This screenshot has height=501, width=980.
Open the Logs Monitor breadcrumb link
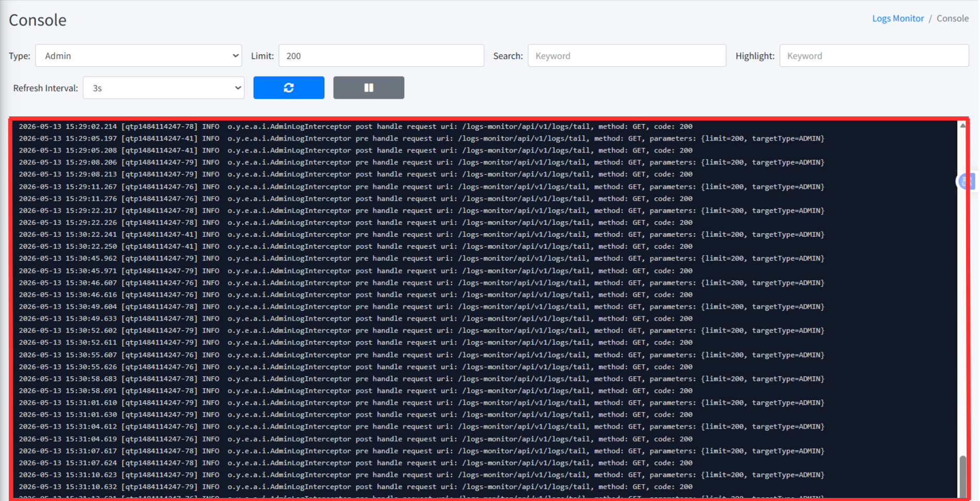[x=898, y=19]
